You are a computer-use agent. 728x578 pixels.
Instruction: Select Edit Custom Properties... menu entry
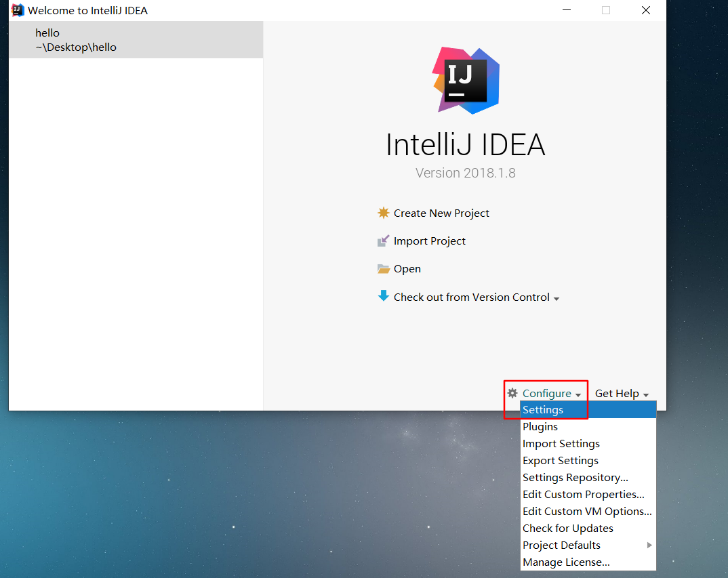pos(588,495)
